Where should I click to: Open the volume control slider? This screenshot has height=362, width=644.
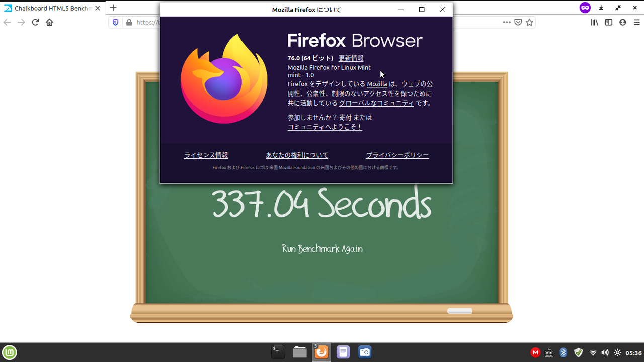pos(606,352)
